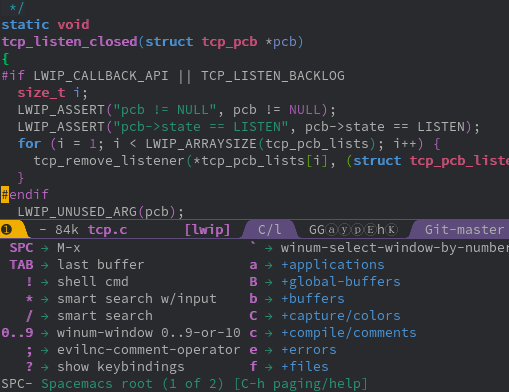Click the C/l major mode segment
Image resolution: width=509 pixels, height=392 pixels.
point(270,230)
